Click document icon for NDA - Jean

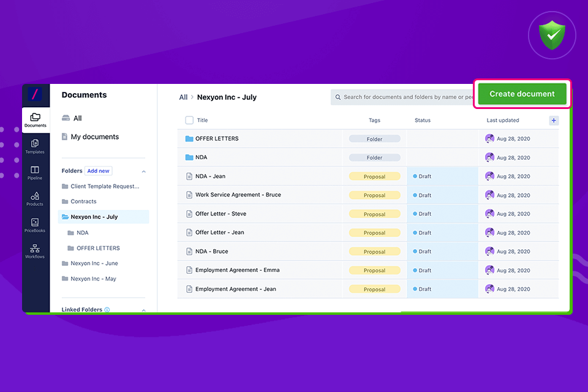189,176
